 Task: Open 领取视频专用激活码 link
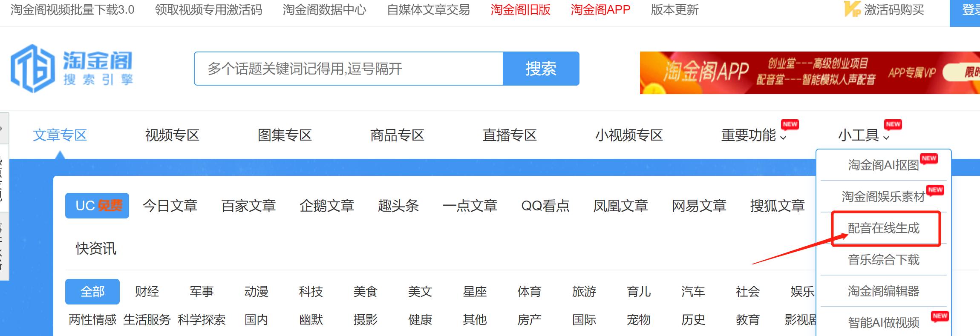pyautogui.click(x=209, y=10)
